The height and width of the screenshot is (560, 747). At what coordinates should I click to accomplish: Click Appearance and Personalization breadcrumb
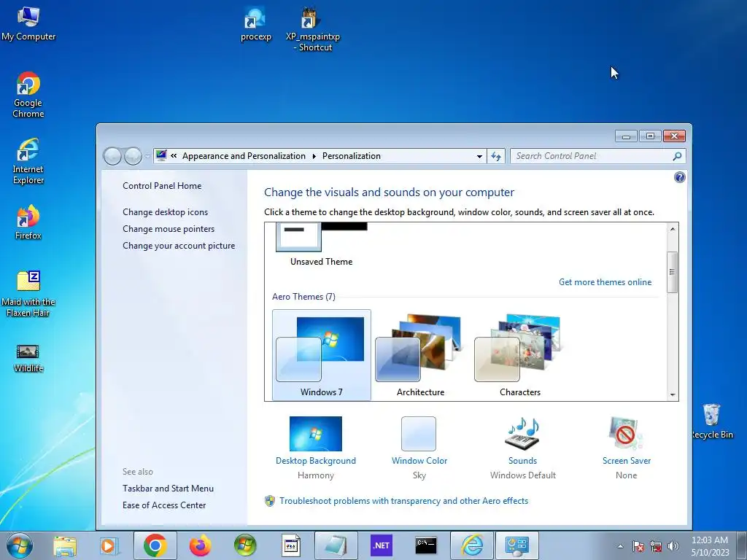[244, 156]
